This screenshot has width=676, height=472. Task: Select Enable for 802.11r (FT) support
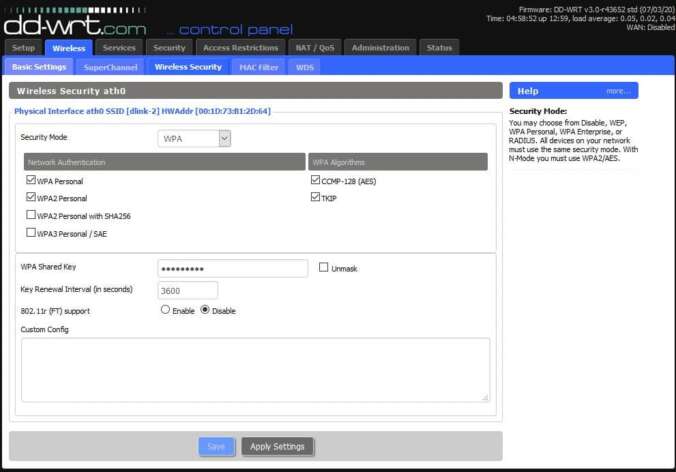pyautogui.click(x=165, y=310)
